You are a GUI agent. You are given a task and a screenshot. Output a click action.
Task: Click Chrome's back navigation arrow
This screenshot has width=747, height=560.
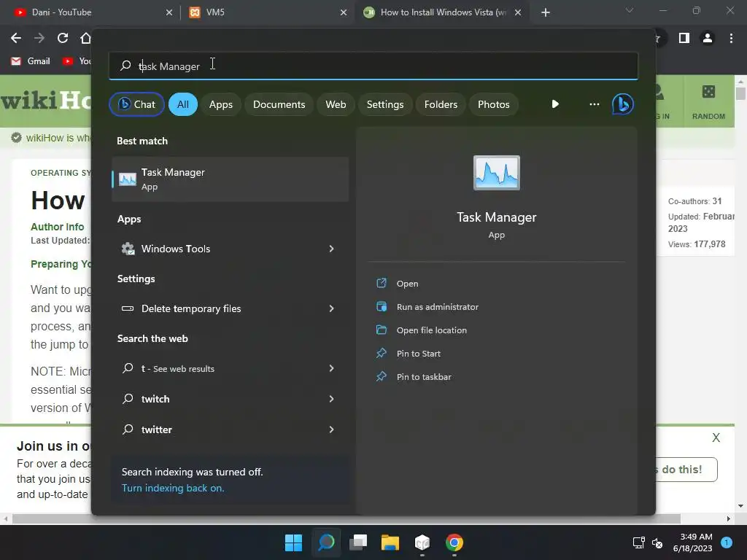pyautogui.click(x=16, y=38)
